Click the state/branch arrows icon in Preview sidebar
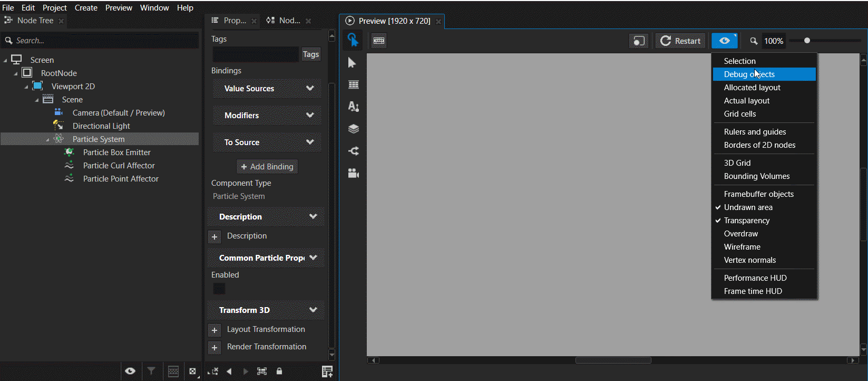 pyautogui.click(x=354, y=151)
